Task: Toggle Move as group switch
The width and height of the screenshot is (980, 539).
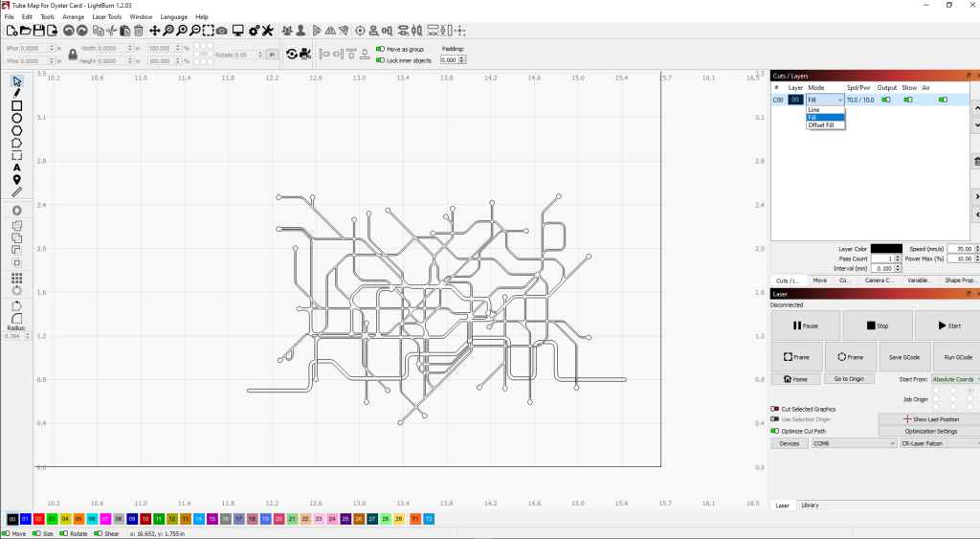Action: [x=380, y=49]
